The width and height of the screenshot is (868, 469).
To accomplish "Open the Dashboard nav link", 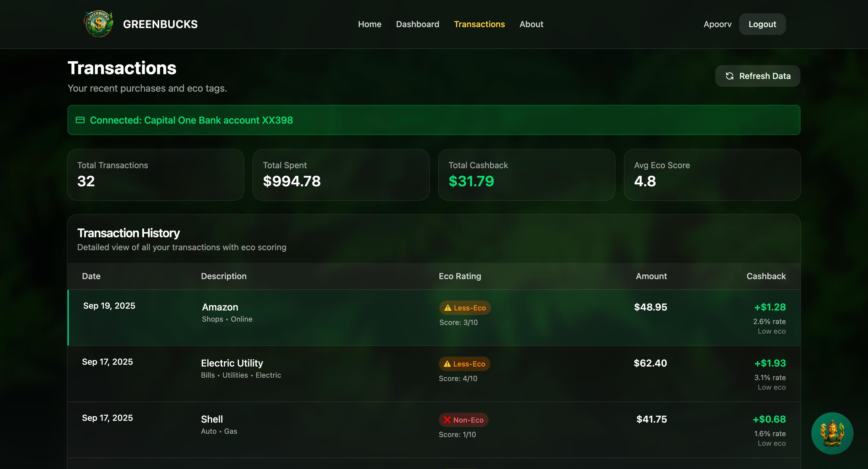I will click(417, 24).
